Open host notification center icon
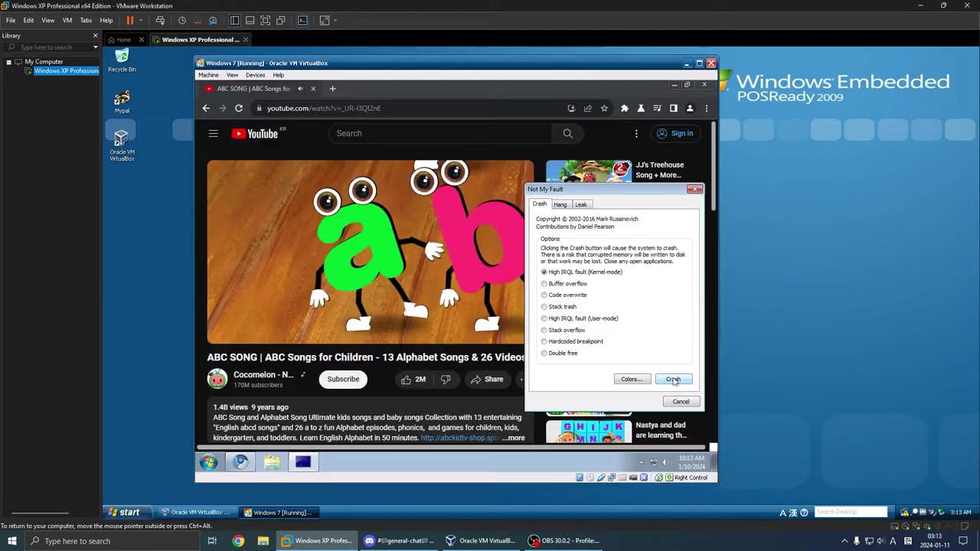 point(963,541)
